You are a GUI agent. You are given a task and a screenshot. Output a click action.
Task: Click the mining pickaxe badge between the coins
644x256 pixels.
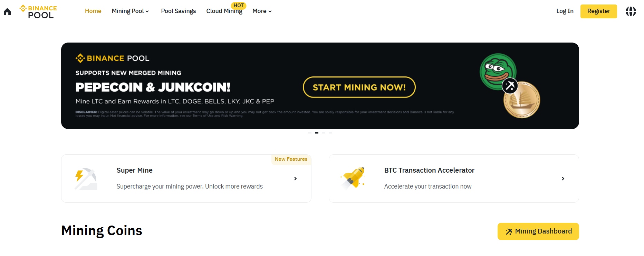510,86
